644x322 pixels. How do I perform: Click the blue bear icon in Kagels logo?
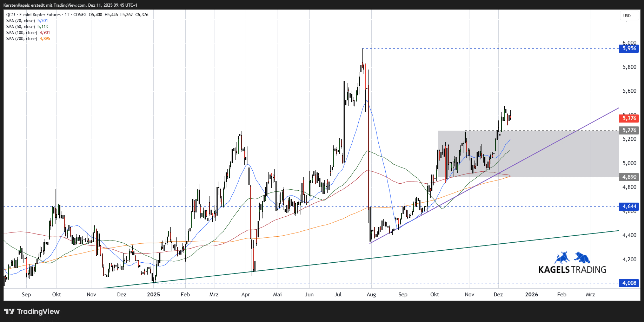pyautogui.click(x=582, y=257)
